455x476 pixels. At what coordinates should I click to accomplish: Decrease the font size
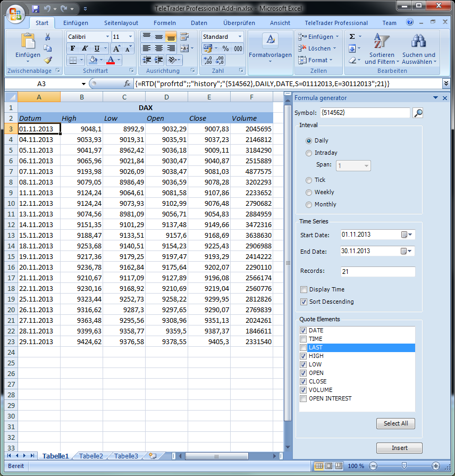[x=128, y=48]
